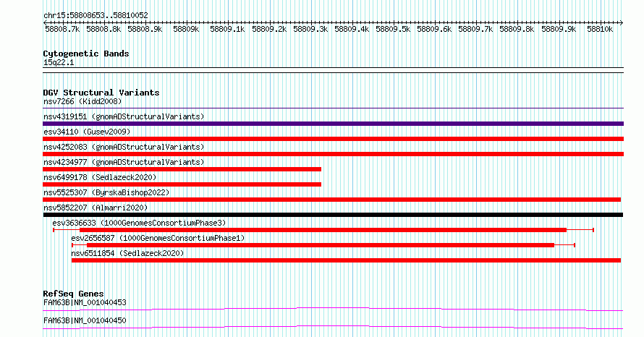This screenshot has width=644, height=337.
Task: Open the esv2656587 (1000GenomesConsortiumPhase1) label
Action: [158, 238]
